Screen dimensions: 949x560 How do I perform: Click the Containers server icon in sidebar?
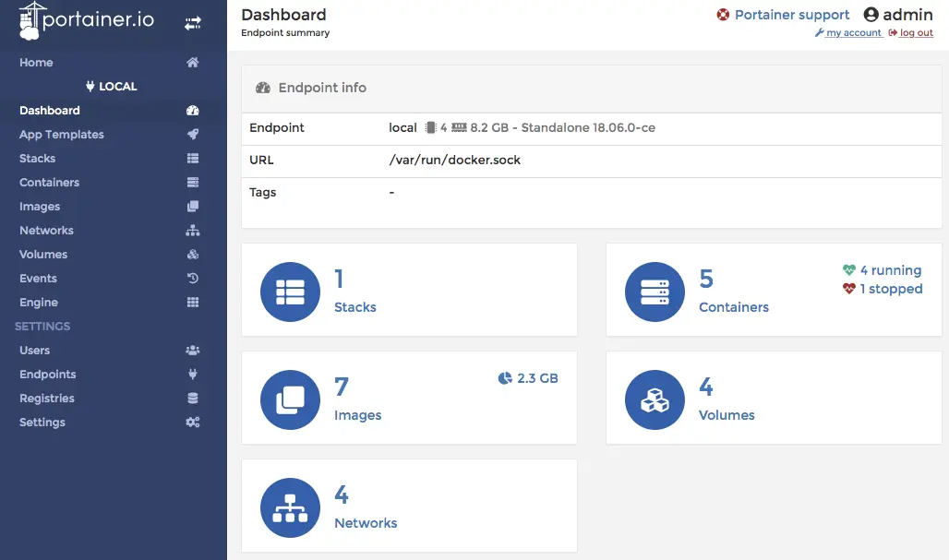(192, 182)
